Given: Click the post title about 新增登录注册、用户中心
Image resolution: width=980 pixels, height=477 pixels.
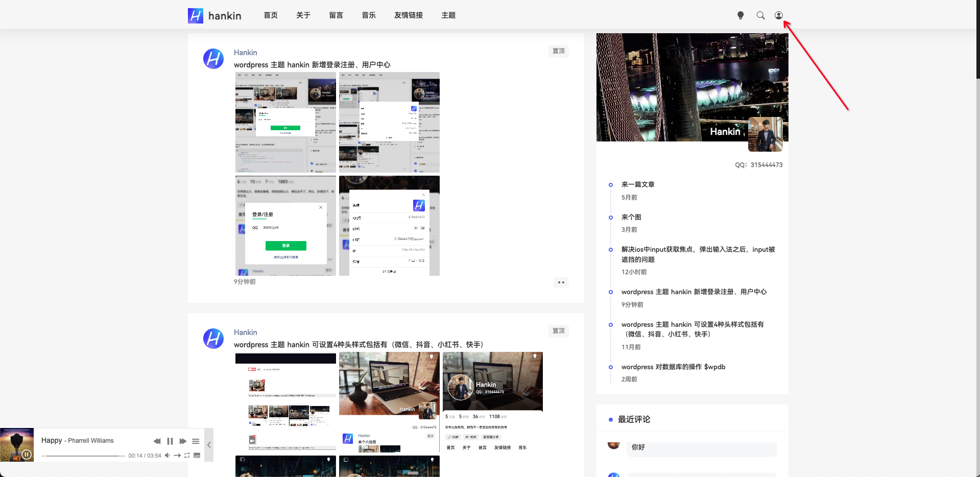Looking at the screenshot, I should 312,65.
